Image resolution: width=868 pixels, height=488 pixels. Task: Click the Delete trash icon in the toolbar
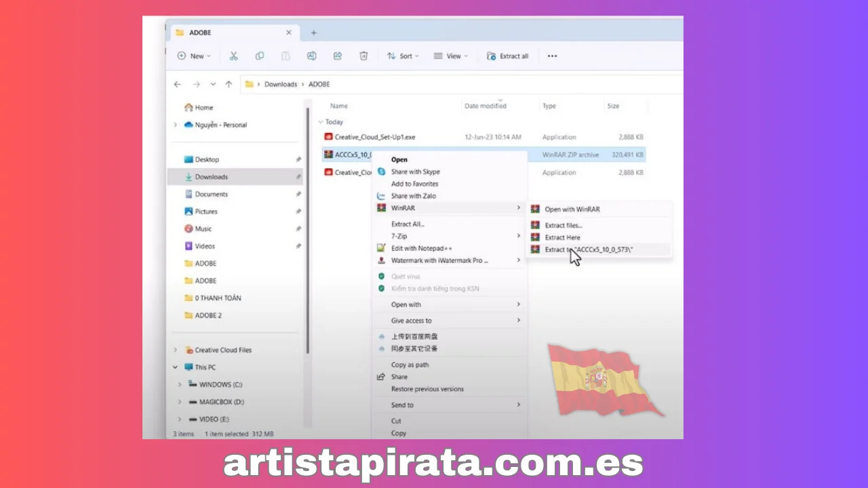[363, 56]
